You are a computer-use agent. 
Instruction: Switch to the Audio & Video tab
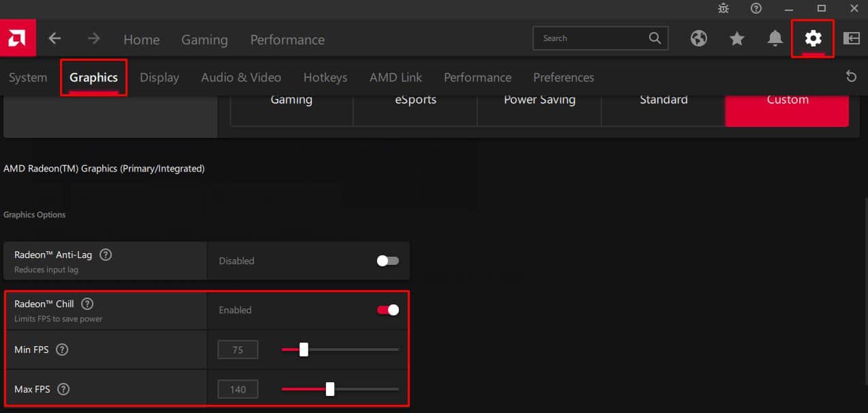click(x=241, y=78)
